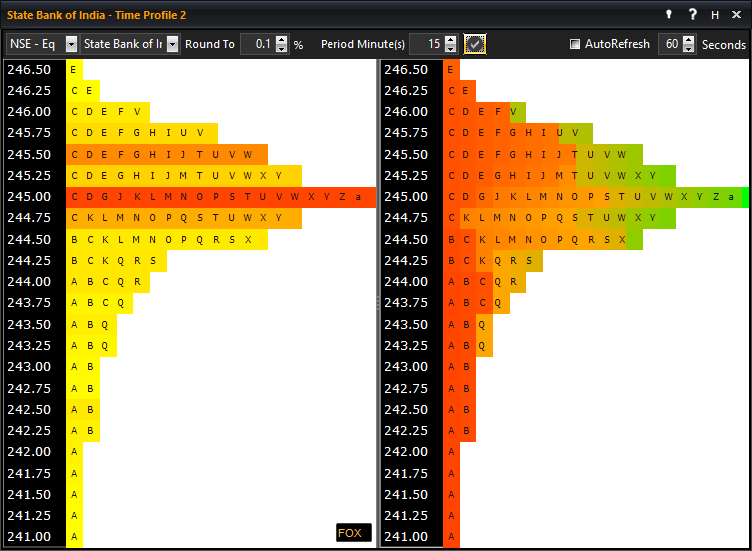The width and height of the screenshot is (752, 551).
Task: Click the AutoRefresh seconds field showing 60
Action: click(670, 44)
